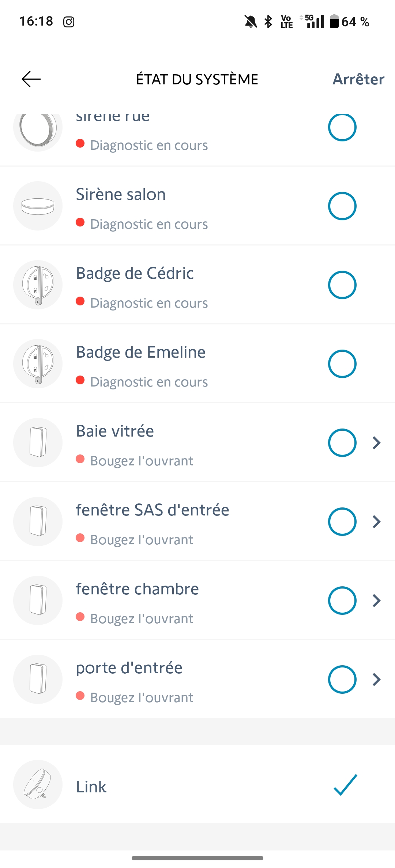This screenshot has height=868, width=395.
Task: Tap the Badge de Cédric device icon
Action: [38, 285]
